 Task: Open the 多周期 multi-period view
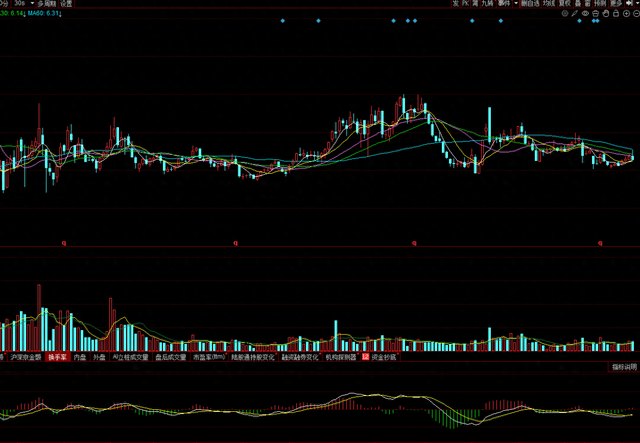tap(48, 4)
